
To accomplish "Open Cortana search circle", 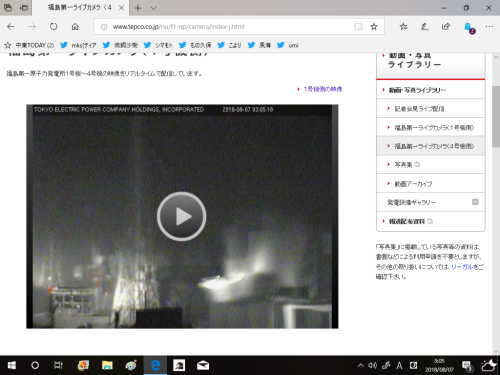I will 35,366.
